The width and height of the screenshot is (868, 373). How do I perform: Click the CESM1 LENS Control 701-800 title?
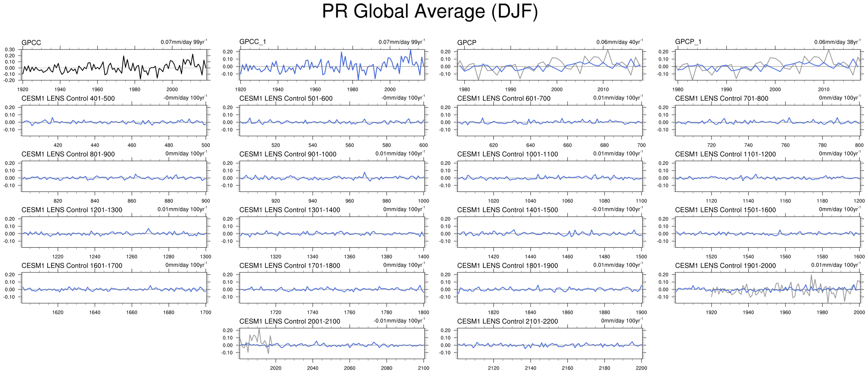click(722, 99)
